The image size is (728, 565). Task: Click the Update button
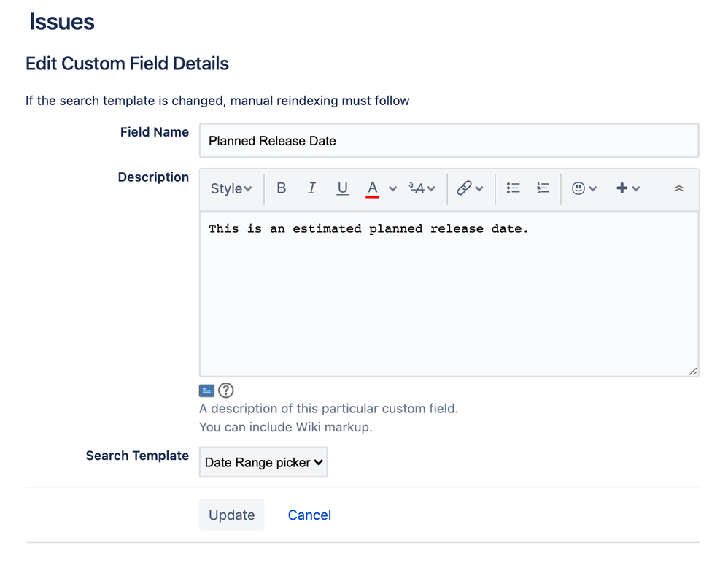coord(232,515)
